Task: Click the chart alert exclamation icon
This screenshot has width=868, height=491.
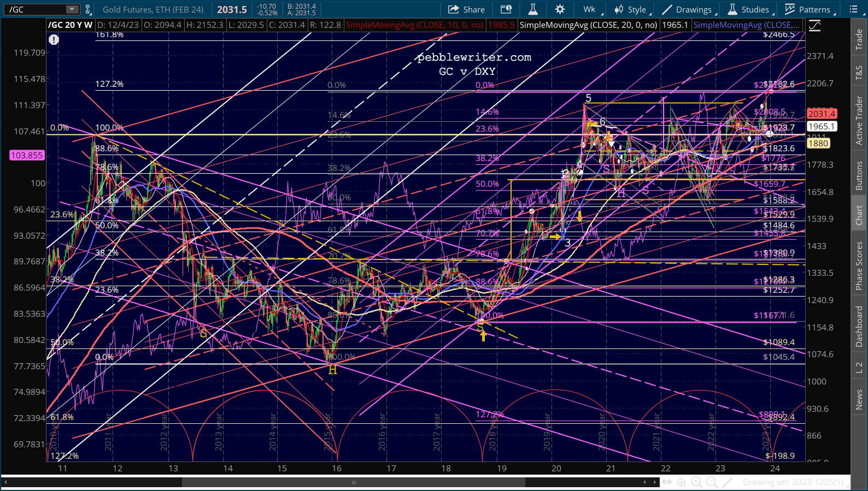Action: [x=54, y=39]
